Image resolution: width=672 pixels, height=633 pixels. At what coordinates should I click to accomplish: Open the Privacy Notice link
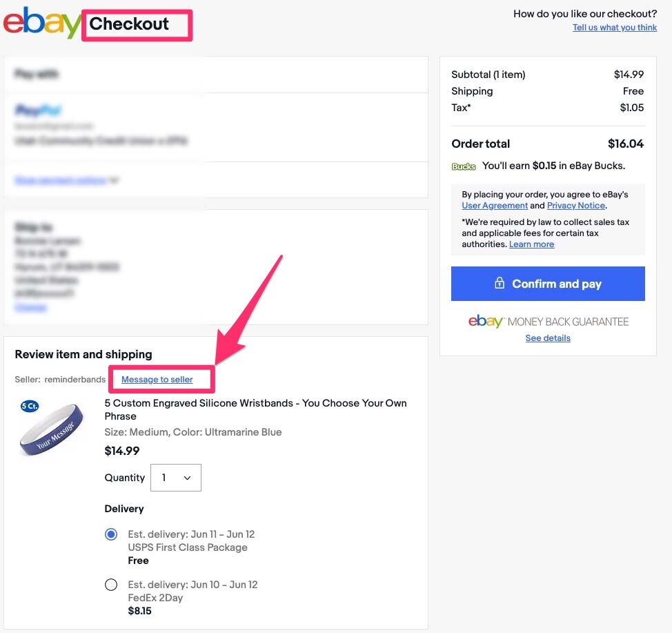pos(576,206)
